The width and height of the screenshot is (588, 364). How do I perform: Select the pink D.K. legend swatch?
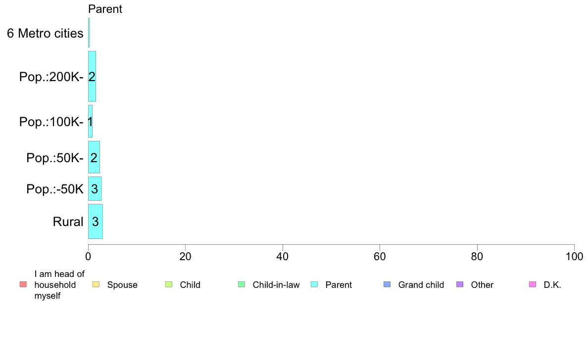533,284
